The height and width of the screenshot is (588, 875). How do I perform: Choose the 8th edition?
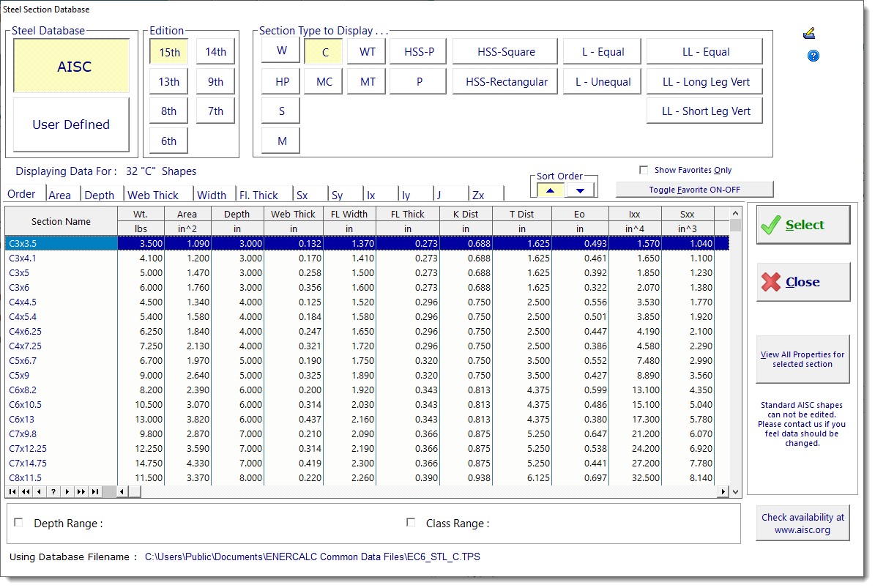click(169, 111)
